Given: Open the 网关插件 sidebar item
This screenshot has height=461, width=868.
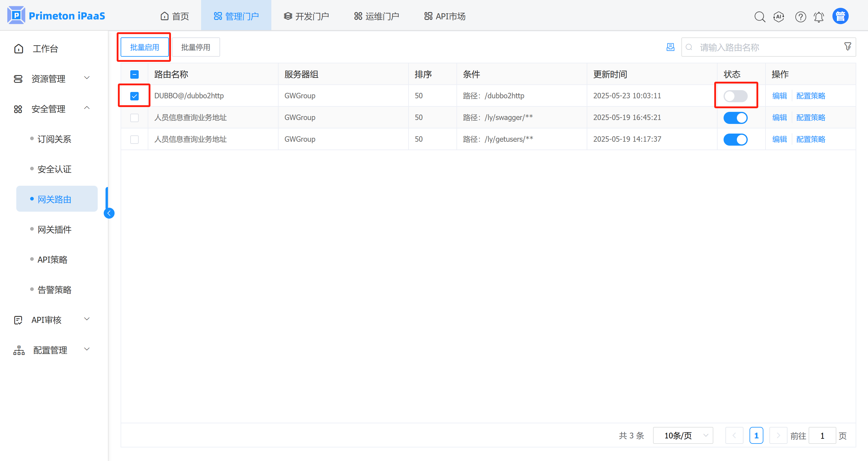Looking at the screenshot, I should tap(54, 229).
